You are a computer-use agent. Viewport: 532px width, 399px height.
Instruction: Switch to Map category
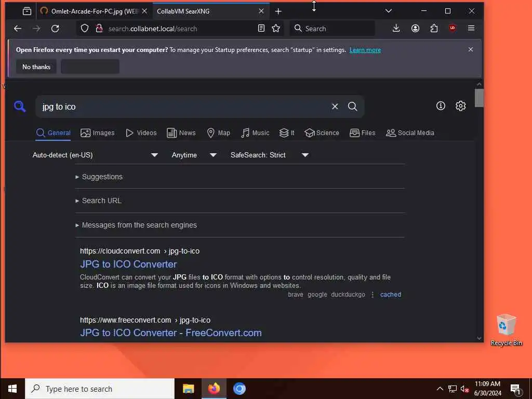pos(219,132)
